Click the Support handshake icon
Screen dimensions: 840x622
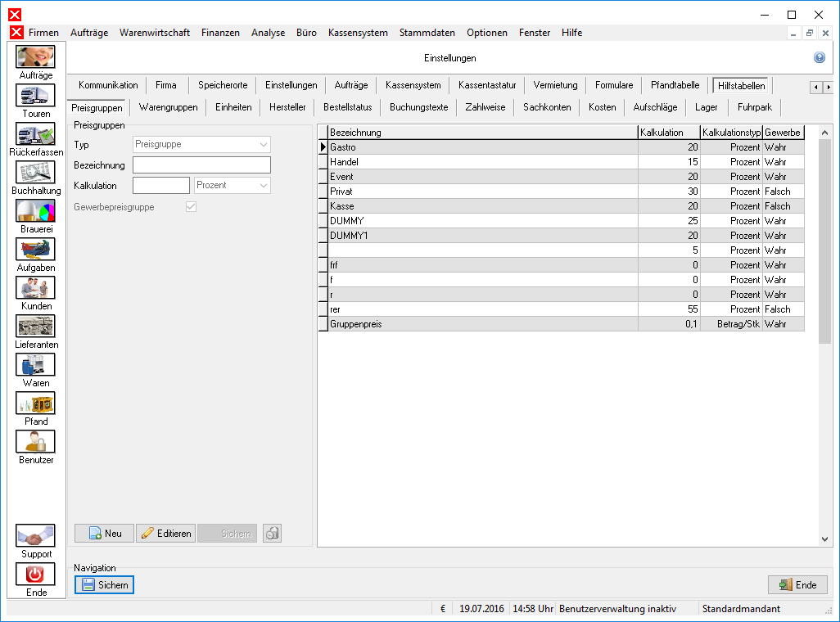(35, 536)
